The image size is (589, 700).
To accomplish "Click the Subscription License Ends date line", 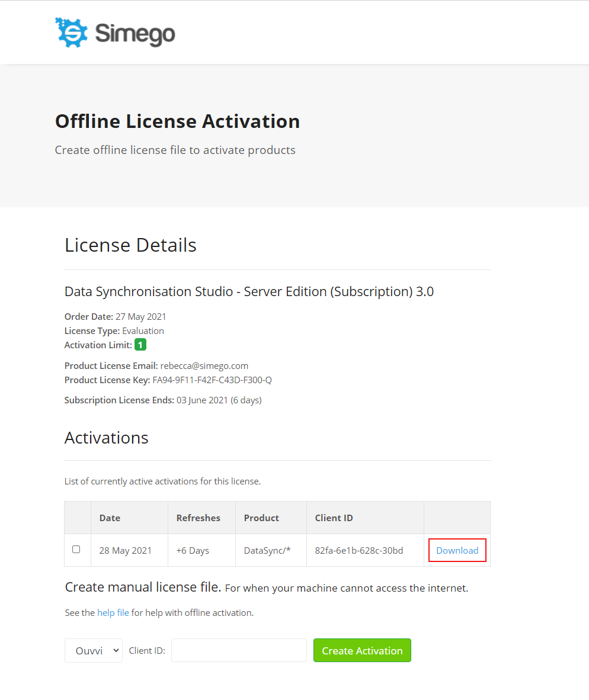I will (x=163, y=400).
